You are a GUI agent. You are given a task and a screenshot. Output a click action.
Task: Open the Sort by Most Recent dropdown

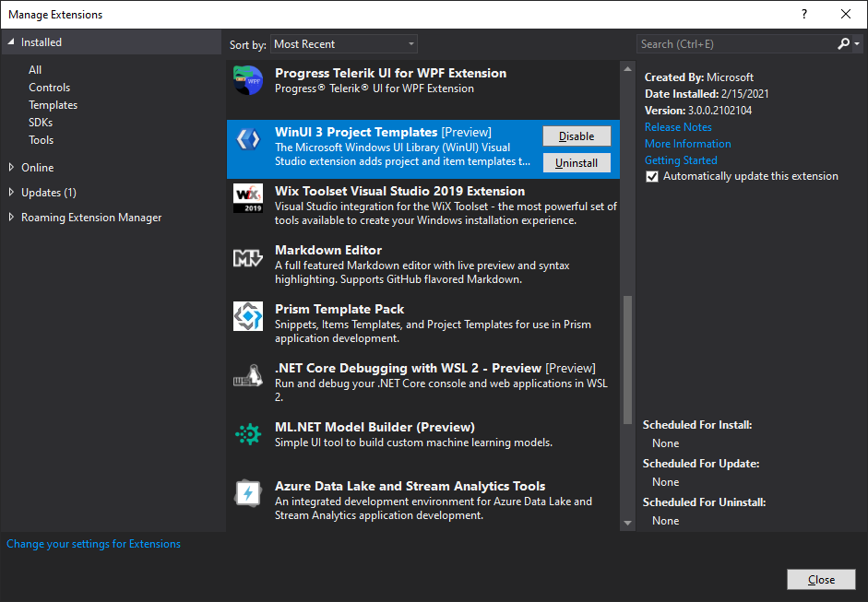[344, 44]
